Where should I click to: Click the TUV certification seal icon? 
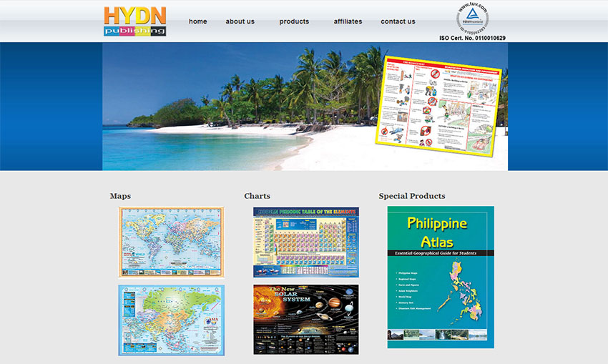[x=472, y=17]
